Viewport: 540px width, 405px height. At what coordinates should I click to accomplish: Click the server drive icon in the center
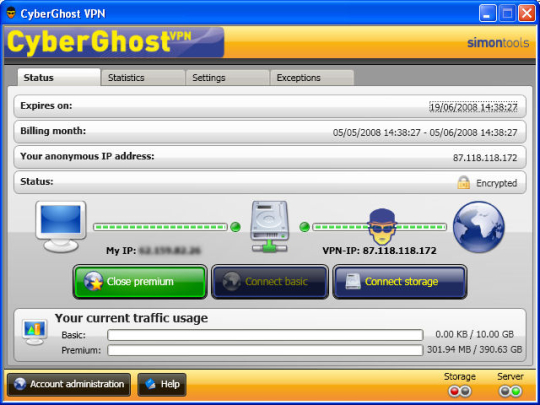click(x=269, y=227)
